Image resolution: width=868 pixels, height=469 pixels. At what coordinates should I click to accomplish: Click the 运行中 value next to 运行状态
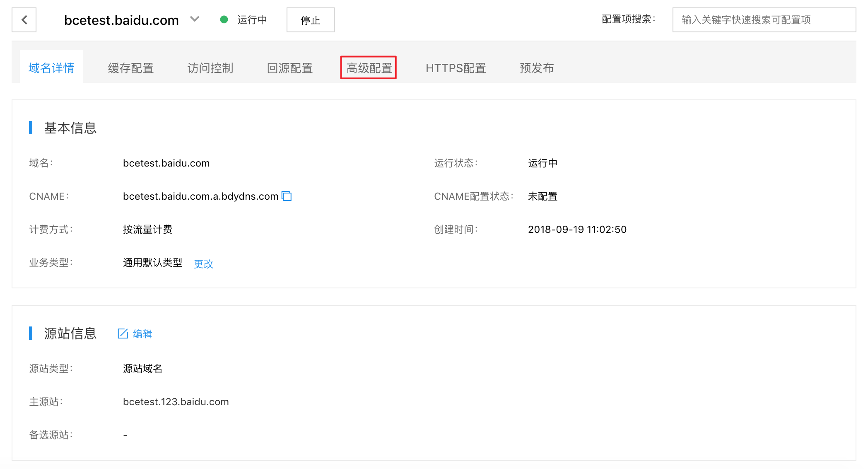(542, 163)
